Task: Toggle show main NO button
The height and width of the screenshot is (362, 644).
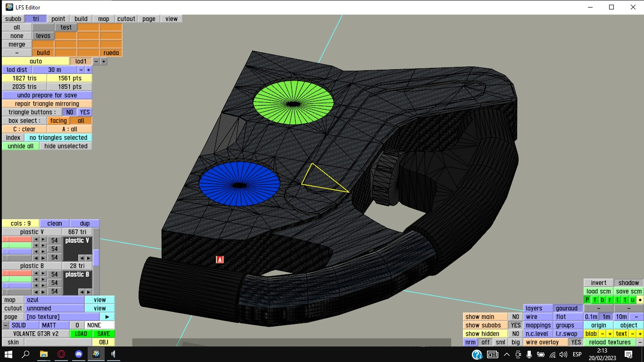Action: (x=516, y=317)
